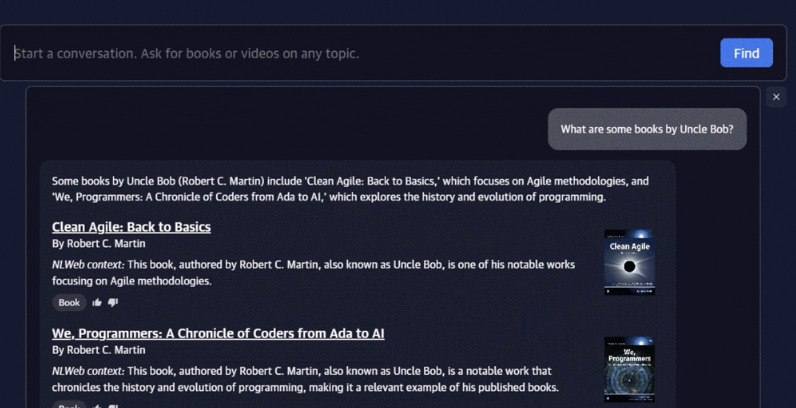The height and width of the screenshot is (408, 796).
Task: Select the 'What are some books by Uncle Bob?' message
Action: pos(647,129)
